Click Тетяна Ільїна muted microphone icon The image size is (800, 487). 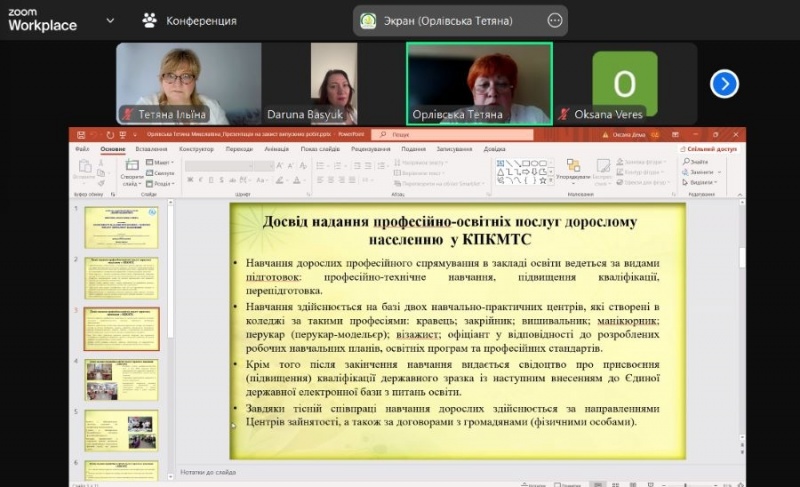[x=128, y=114]
